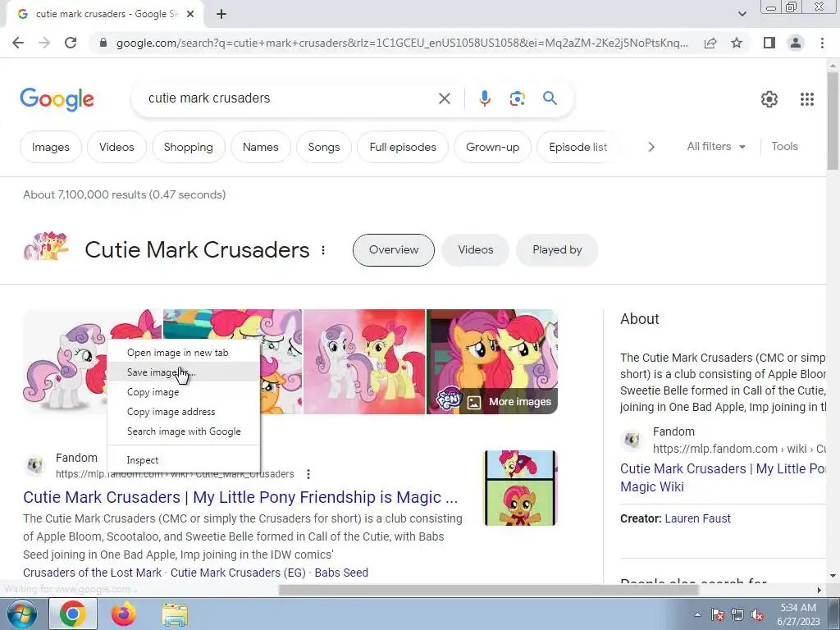The image size is (840, 630).
Task: Select the Names filter chip
Action: [260, 147]
